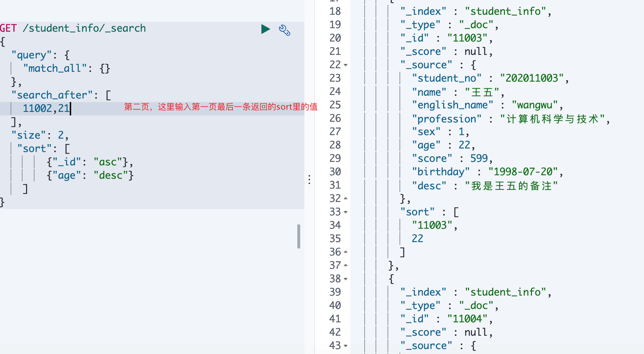644x354 pixels.
Task: Click "age" : 22 line
Action: (444, 145)
